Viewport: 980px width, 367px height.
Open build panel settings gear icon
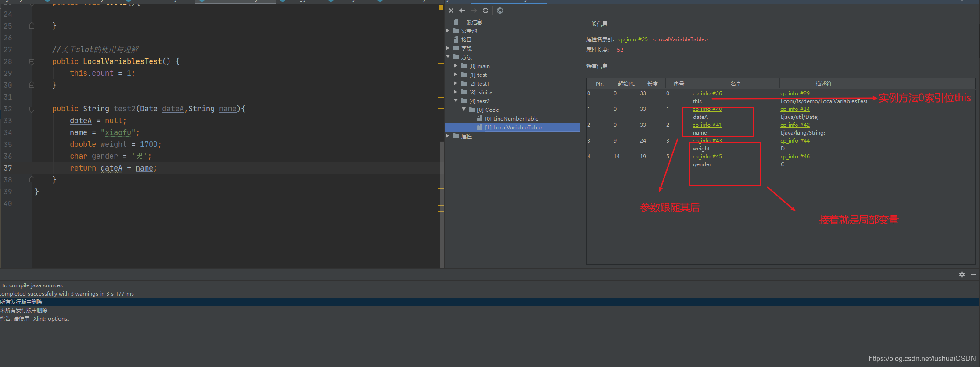click(962, 274)
